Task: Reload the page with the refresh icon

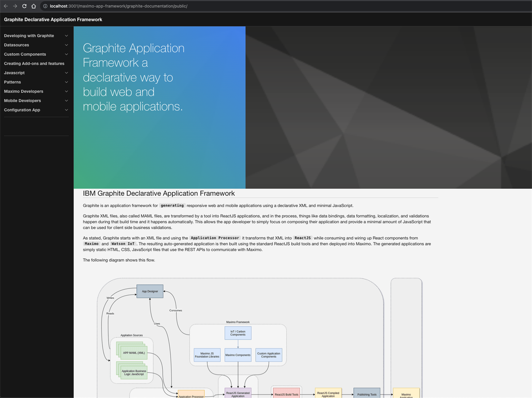Action: pyautogui.click(x=24, y=6)
